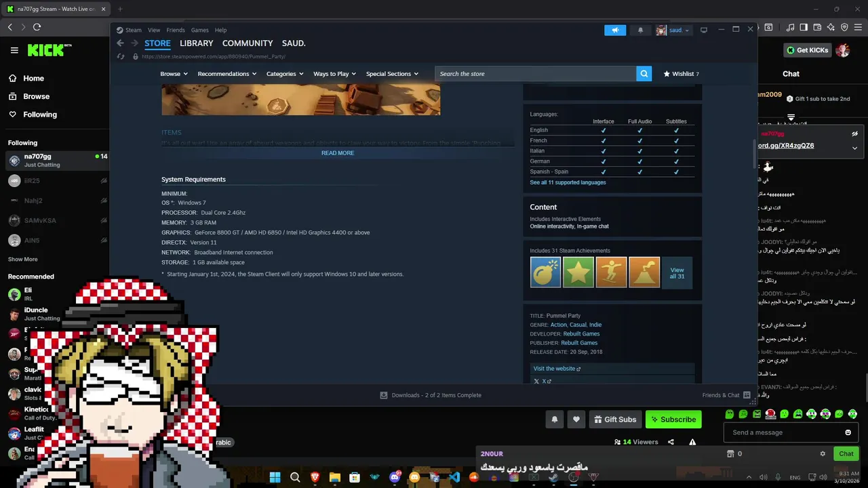Open Downloads status in Steam footer

click(431, 395)
